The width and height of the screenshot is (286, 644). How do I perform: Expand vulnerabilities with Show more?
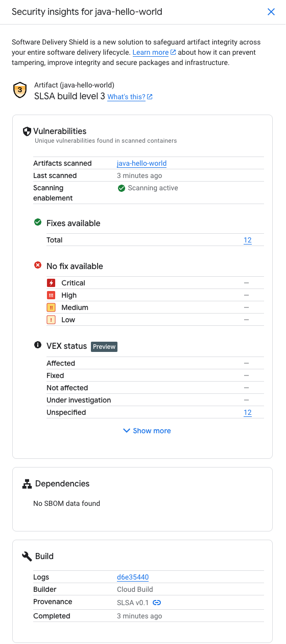(x=147, y=431)
